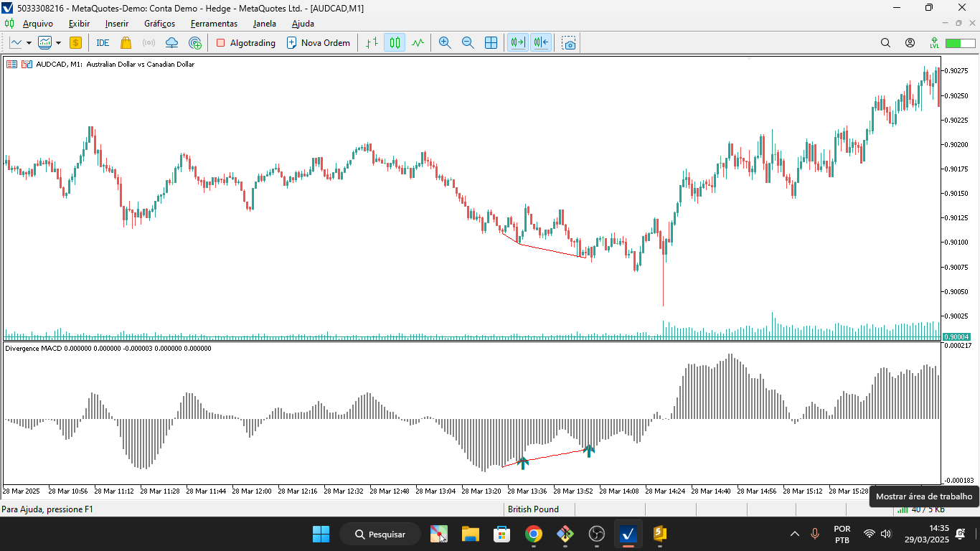Toggle Algotrading on
Image resolution: width=980 pixels, height=551 pixels.
[x=244, y=42]
